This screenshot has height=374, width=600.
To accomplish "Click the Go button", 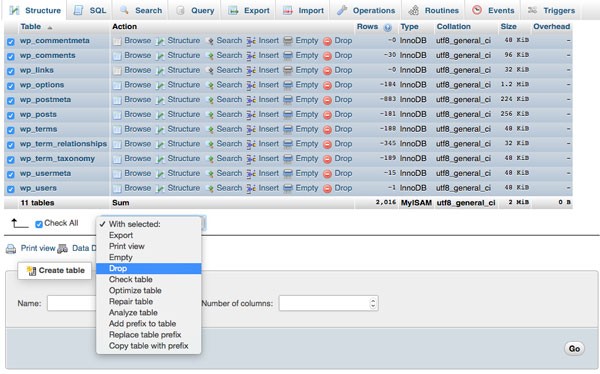I will [574, 349].
